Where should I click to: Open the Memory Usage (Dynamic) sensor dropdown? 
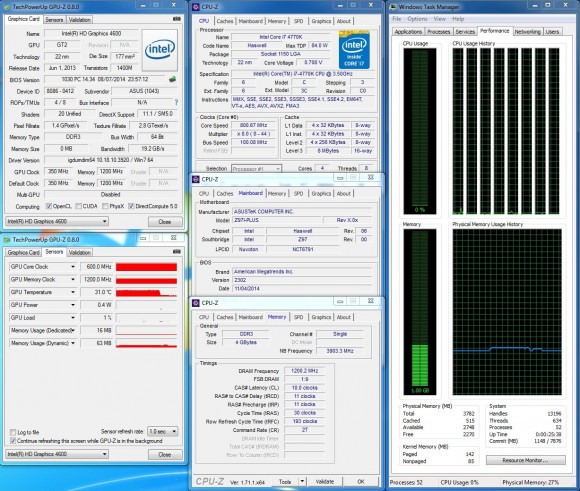coord(73,343)
